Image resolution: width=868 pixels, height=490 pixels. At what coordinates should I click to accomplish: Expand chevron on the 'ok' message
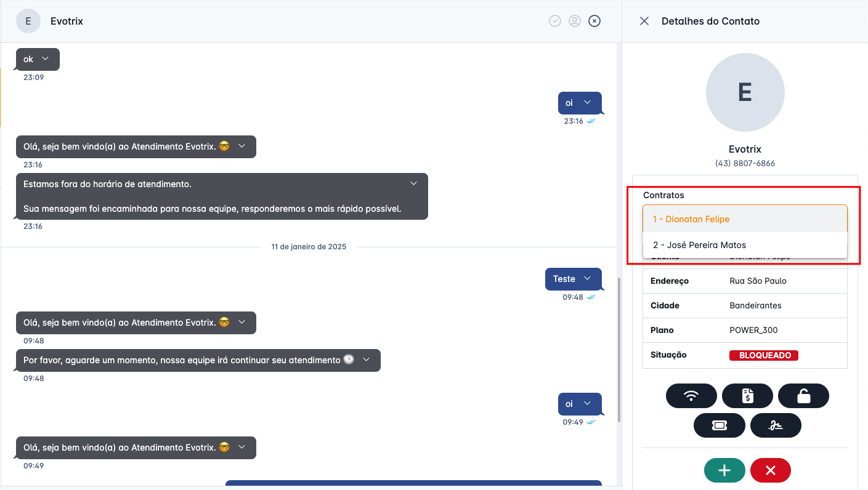pyautogui.click(x=45, y=59)
